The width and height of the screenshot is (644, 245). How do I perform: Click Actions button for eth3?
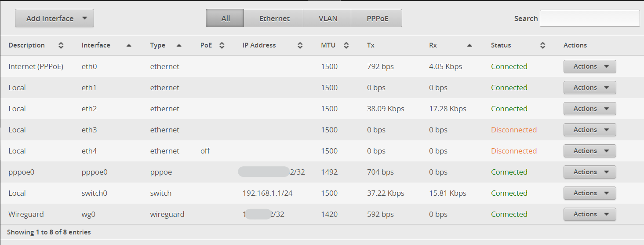pyautogui.click(x=589, y=130)
